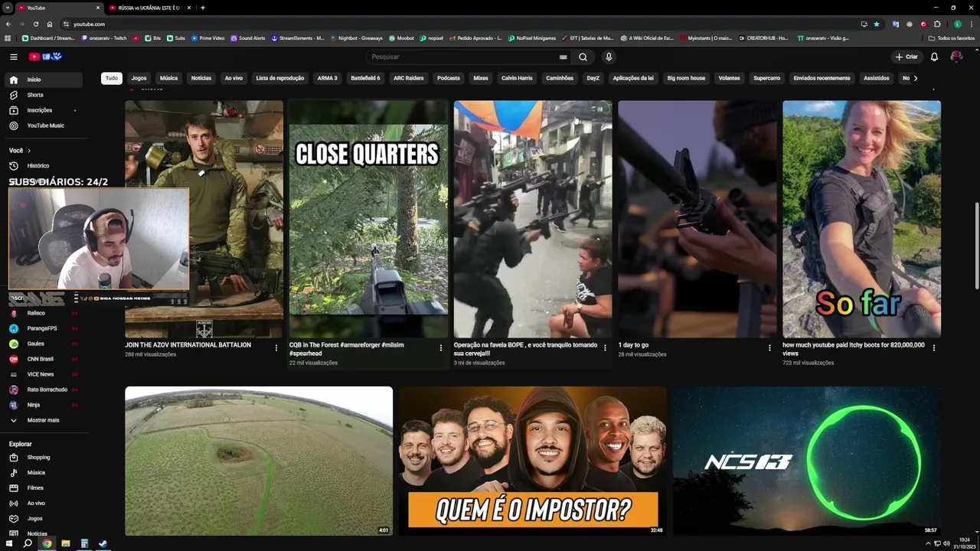Click the page vertical scrollbar thumb
980x551 pixels.
coord(976,245)
